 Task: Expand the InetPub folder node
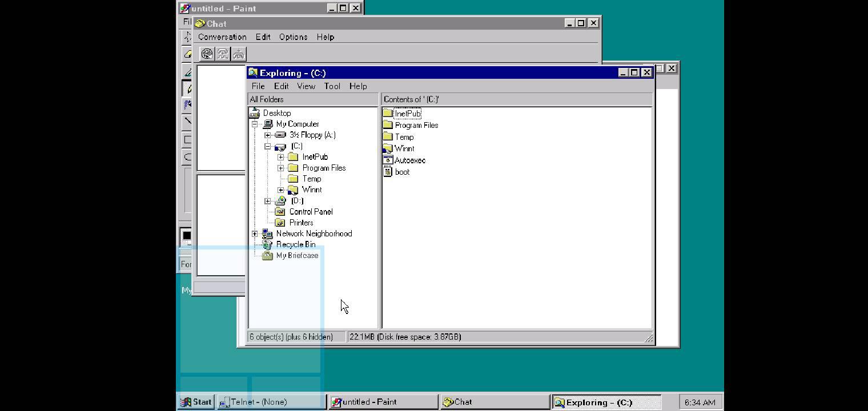pos(281,157)
